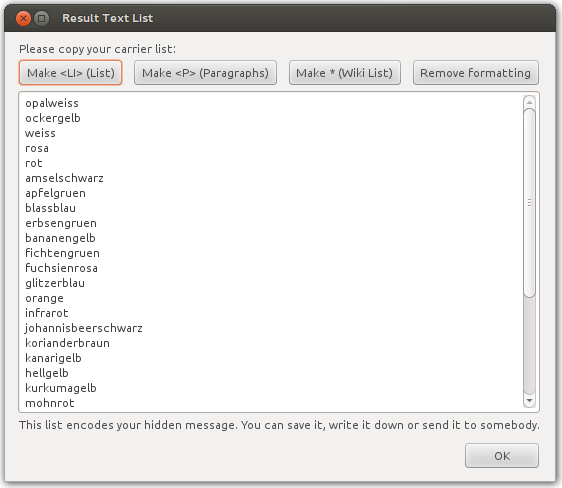Click the scrollbar down arrow
562x488 pixels.
click(529, 401)
